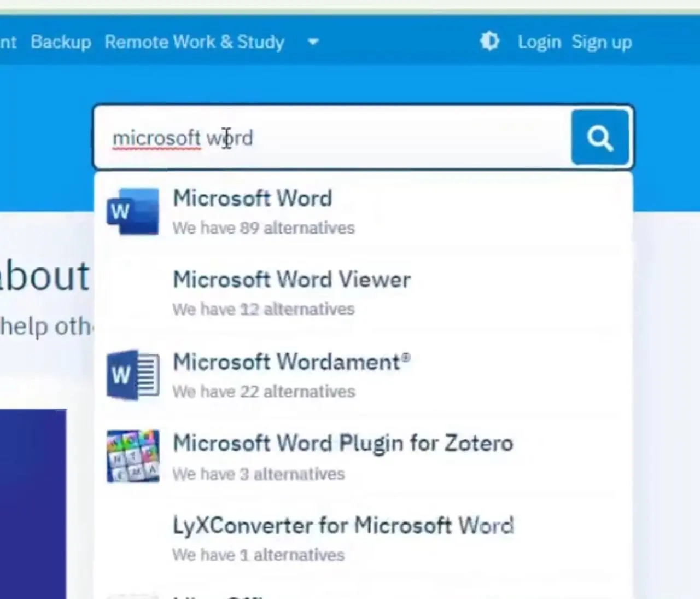Click the Zotero Plugin letter-tiles icon
Viewport: 700px width, 599px height.
(x=133, y=456)
